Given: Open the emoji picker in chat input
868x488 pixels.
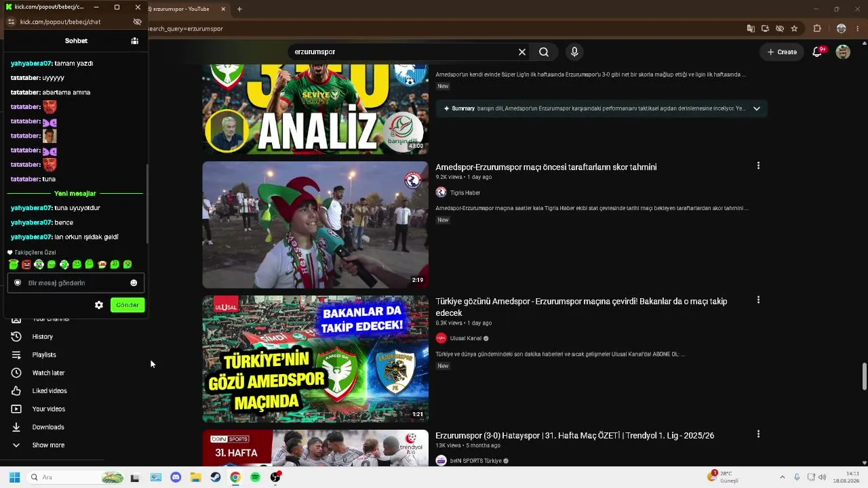Looking at the screenshot, I should [x=134, y=283].
